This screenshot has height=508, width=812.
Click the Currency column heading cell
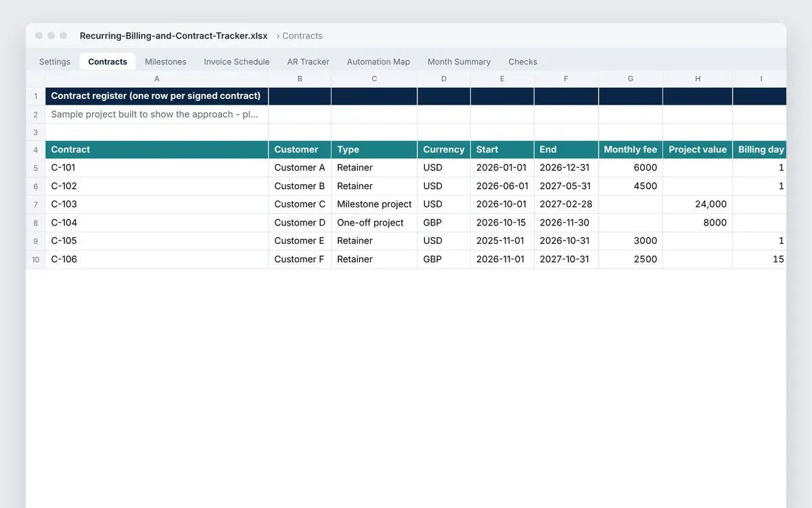tap(444, 150)
